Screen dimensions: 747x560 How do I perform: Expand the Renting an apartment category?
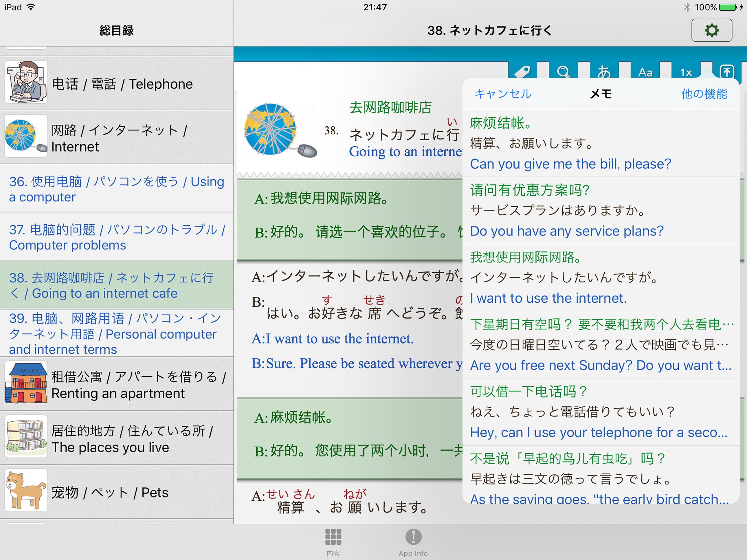point(116,384)
